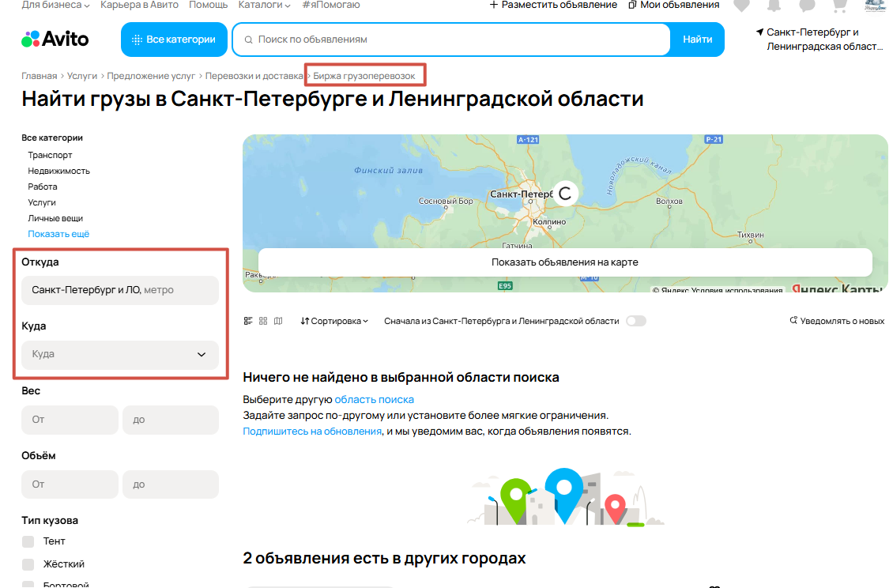Viewport: 893px width, 588px height.
Task: Select the grid view icon
Action: tap(263, 321)
